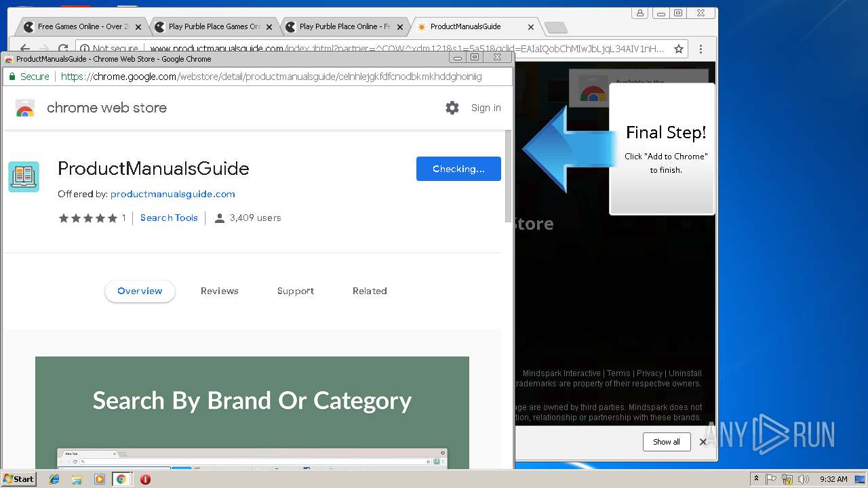Open Internet Explorer from taskbar
The width and height of the screenshot is (868, 488).
(54, 479)
